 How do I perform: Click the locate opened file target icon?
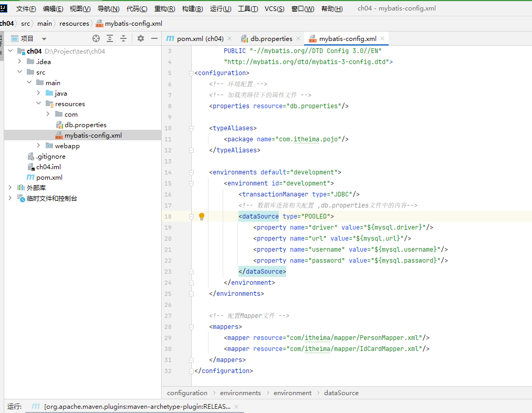pyautogui.click(x=96, y=38)
